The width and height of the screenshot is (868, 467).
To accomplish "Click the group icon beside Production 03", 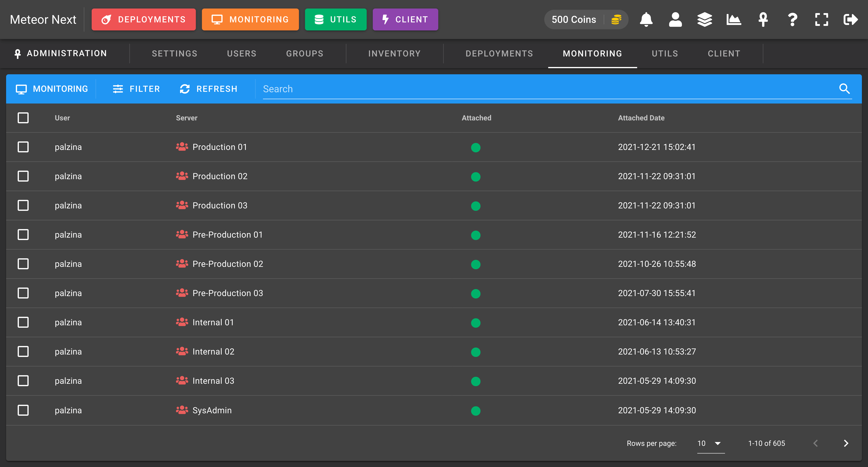I will (x=182, y=205).
